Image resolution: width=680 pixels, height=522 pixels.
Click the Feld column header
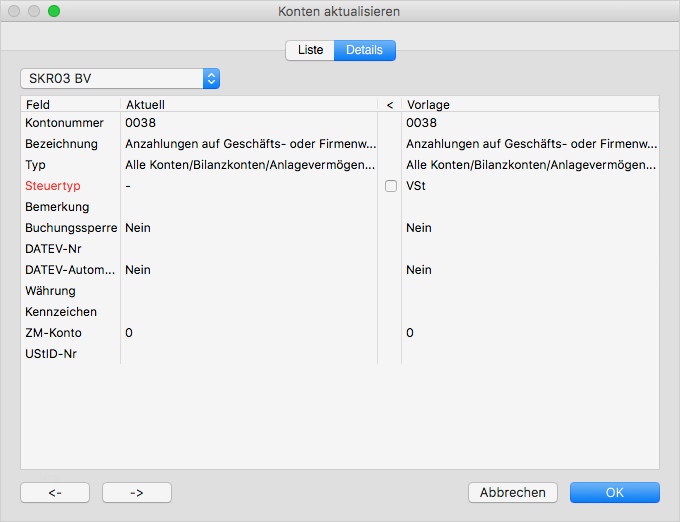pos(70,104)
